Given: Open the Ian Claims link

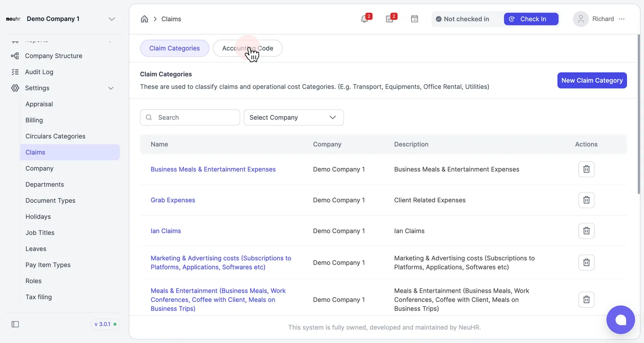Looking at the screenshot, I should click(x=166, y=231).
